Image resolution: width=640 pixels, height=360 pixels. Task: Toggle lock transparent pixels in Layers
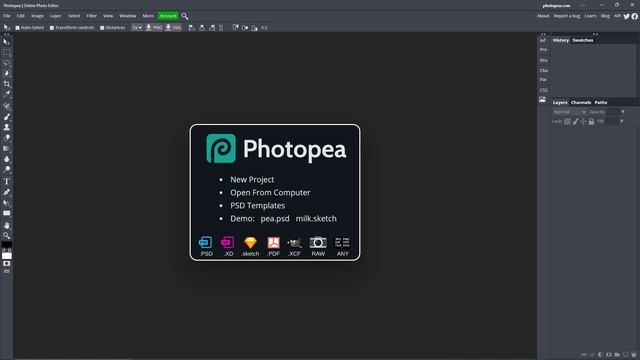point(567,122)
